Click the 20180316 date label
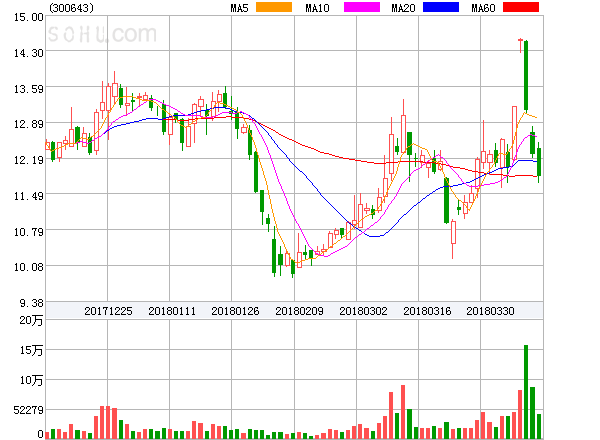 click(427, 311)
